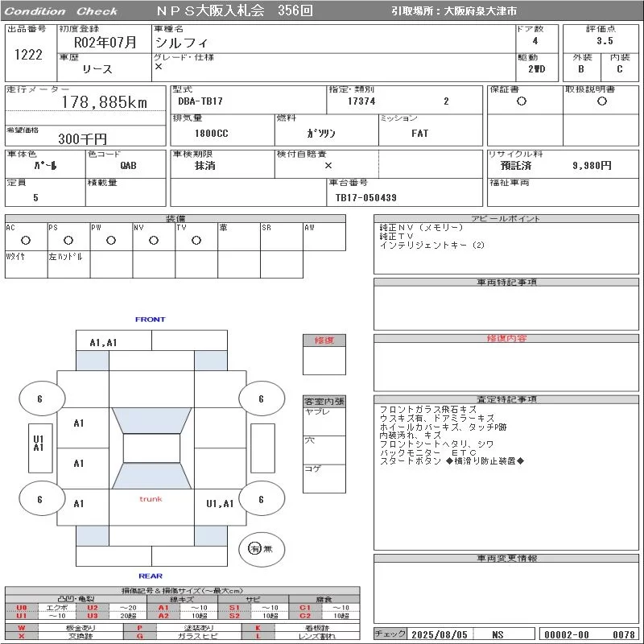Viewport: 644px width, 644px height.
Task: Click the front tire circle beside the U1 A1 panel
Action: tap(39, 398)
